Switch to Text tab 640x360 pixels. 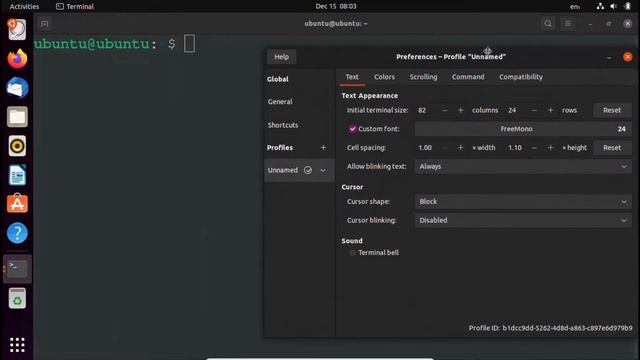[x=352, y=77]
